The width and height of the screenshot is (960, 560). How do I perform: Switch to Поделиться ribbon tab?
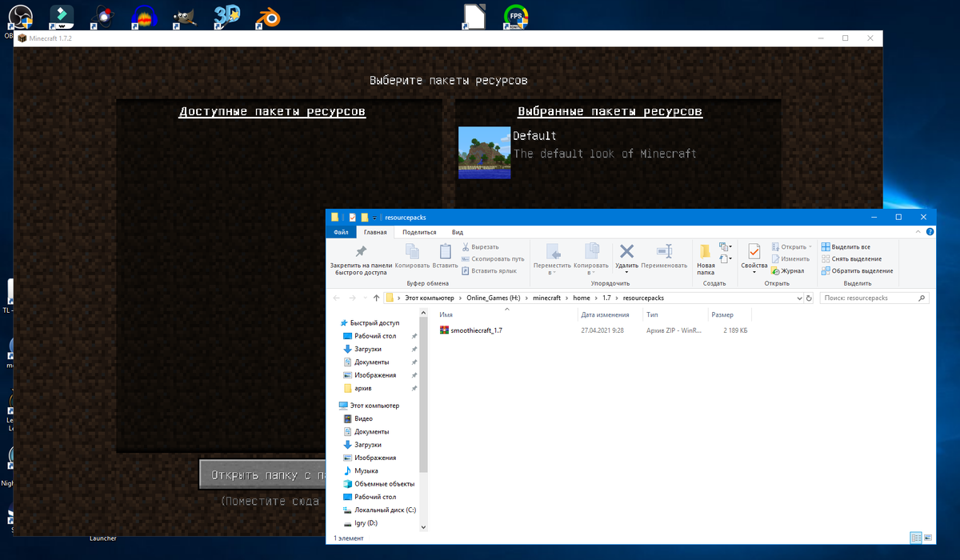[x=419, y=232]
